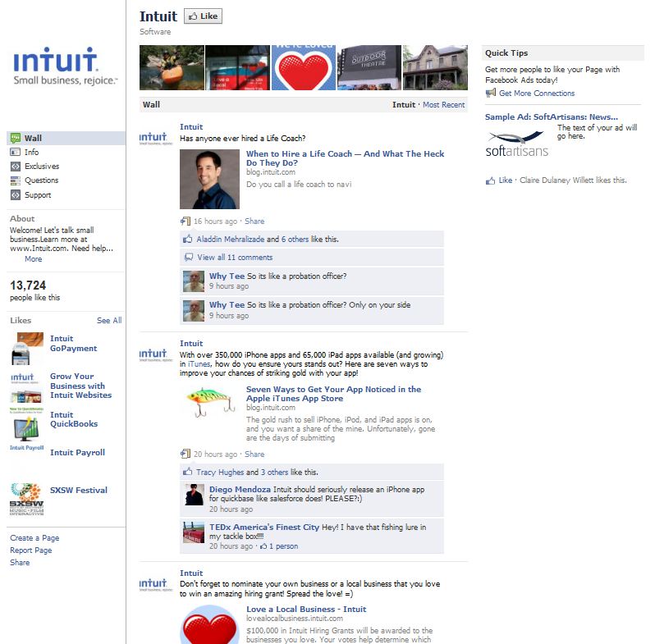Click the Like button next to Intuit title

point(203,16)
